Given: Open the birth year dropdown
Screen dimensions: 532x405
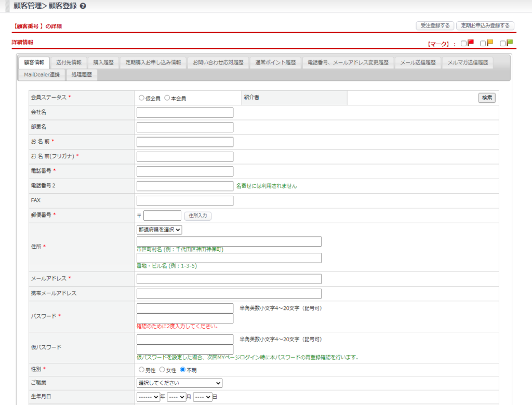Looking at the screenshot, I should click(x=149, y=397).
